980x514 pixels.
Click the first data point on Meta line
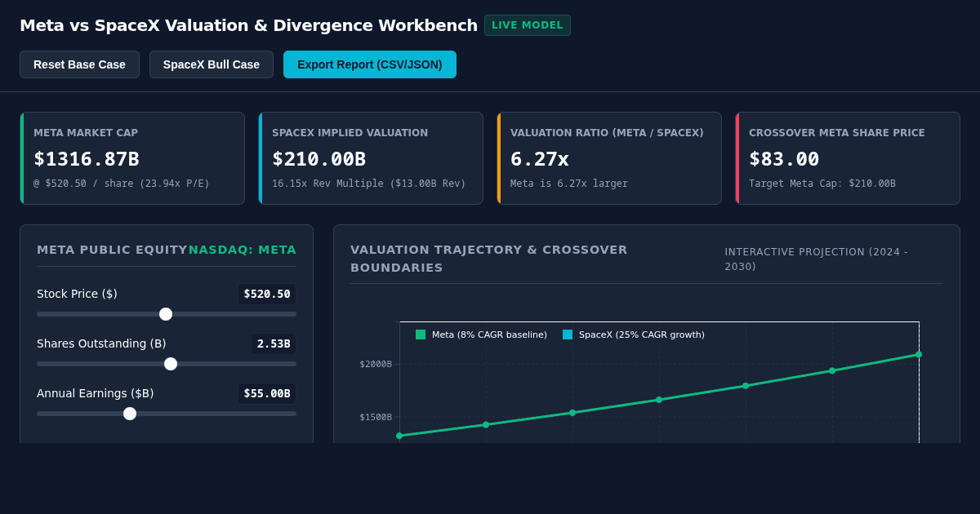click(x=399, y=436)
